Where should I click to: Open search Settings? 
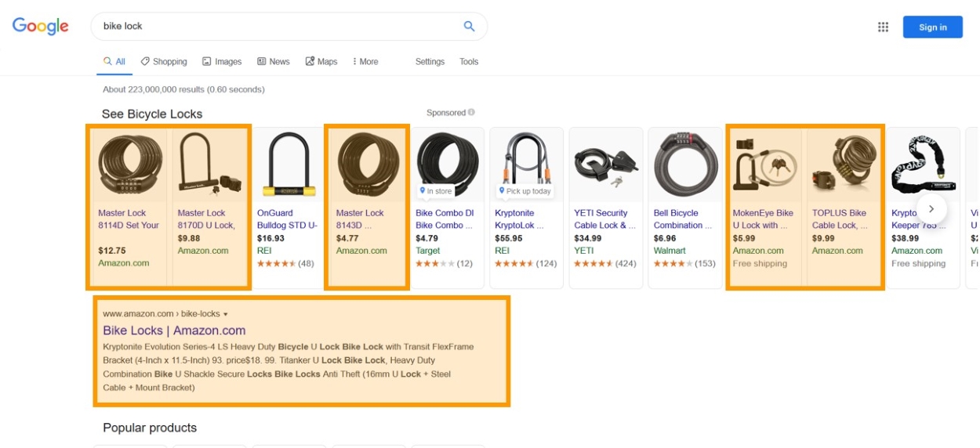coord(430,62)
